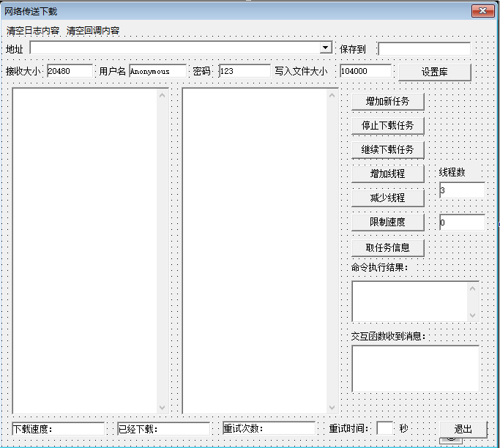Open the 清空日志内容 menu
The height and width of the screenshot is (448, 500).
[x=33, y=31]
